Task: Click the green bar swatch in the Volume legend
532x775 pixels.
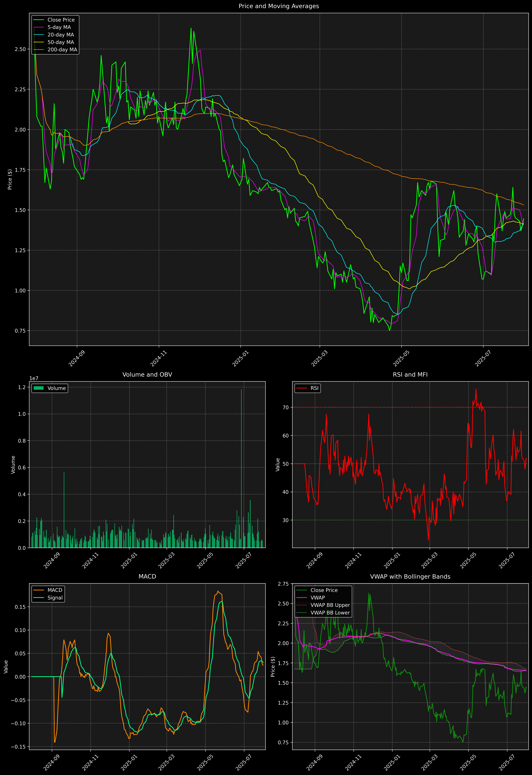Action: (39, 388)
